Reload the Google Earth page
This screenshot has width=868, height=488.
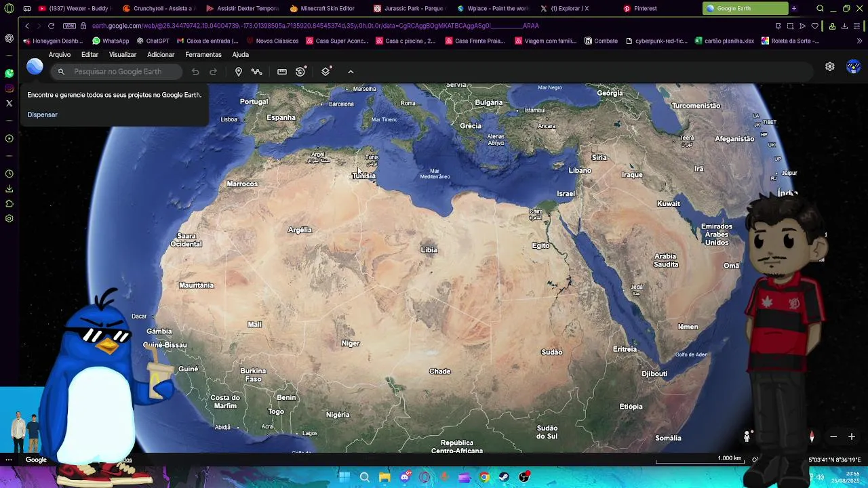(x=51, y=26)
